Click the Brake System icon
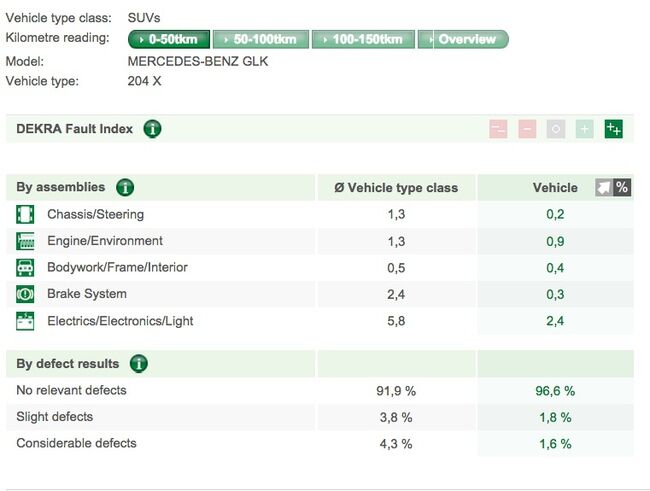The image size is (650, 491). [25, 294]
